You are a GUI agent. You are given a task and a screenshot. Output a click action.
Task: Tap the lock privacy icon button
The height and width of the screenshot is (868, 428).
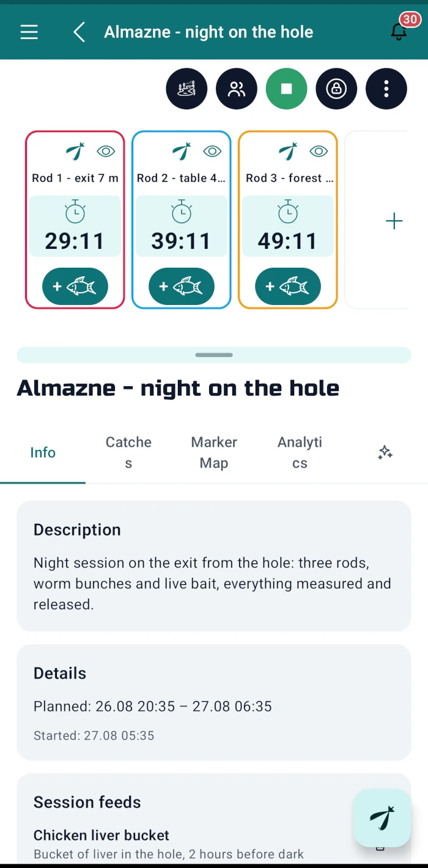[336, 89]
